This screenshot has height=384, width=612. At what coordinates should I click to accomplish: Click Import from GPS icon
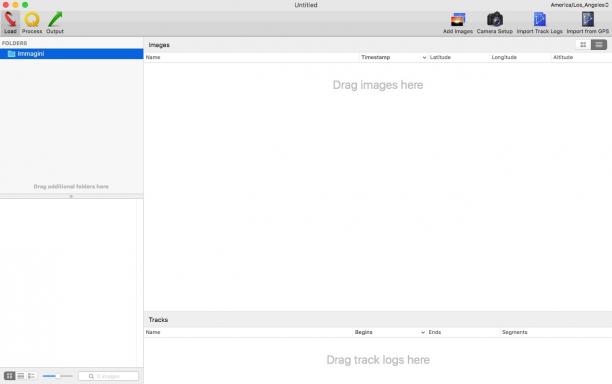(x=587, y=23)
